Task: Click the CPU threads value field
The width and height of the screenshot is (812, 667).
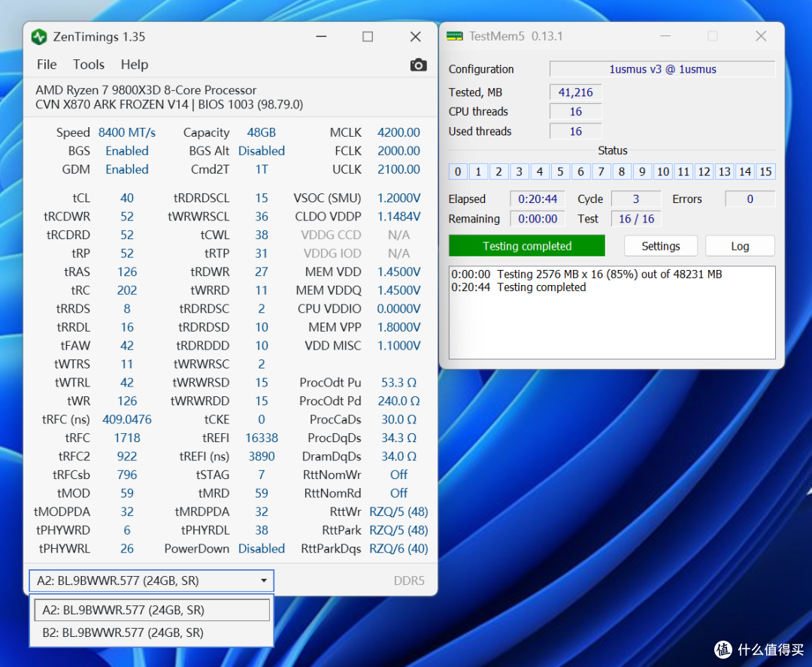Action: [x=575, y=111]
